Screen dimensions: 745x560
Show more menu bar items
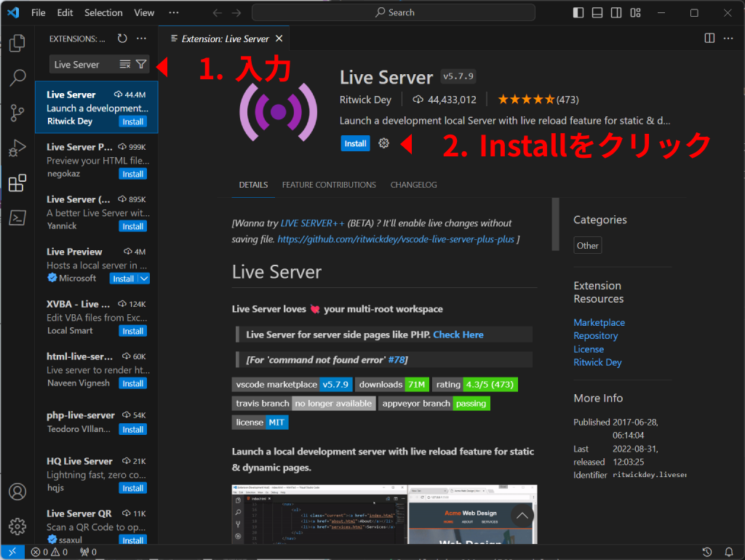pos(174,13)
